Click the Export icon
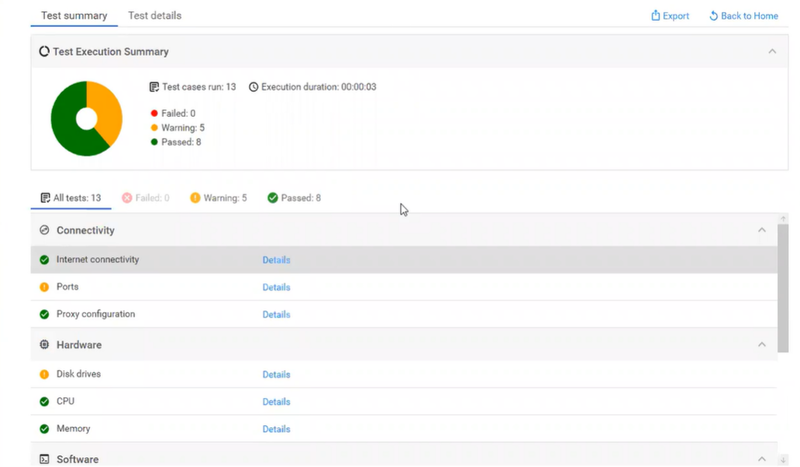The height and width of the screenshot is (467, 800). (x=656, y=16)
